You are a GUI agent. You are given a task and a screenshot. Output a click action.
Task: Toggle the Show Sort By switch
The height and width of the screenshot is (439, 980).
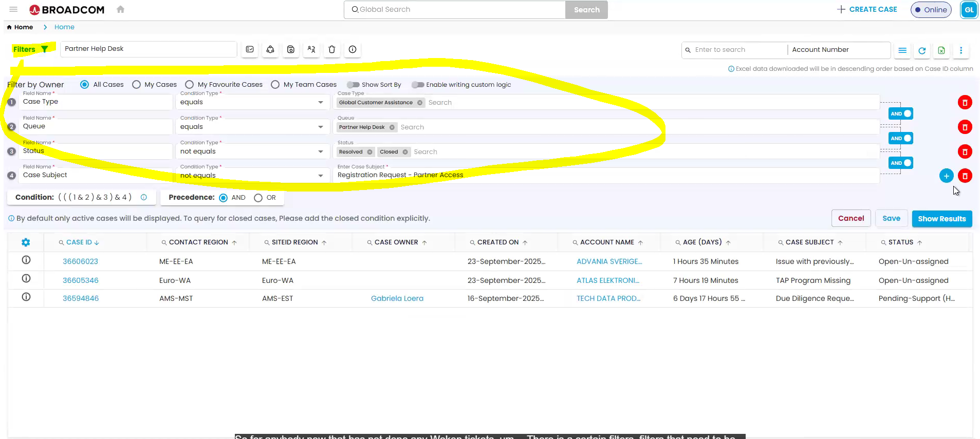pos(353,85)
